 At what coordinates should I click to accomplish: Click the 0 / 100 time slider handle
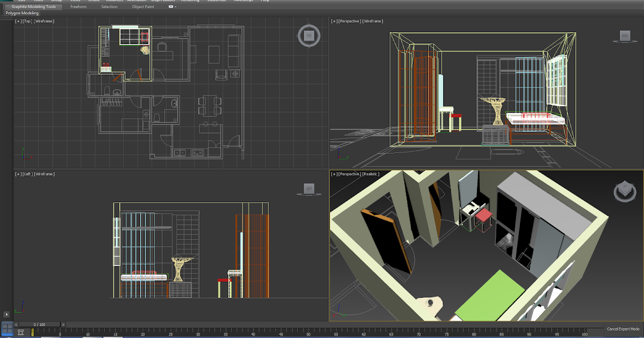click(40, 325)
